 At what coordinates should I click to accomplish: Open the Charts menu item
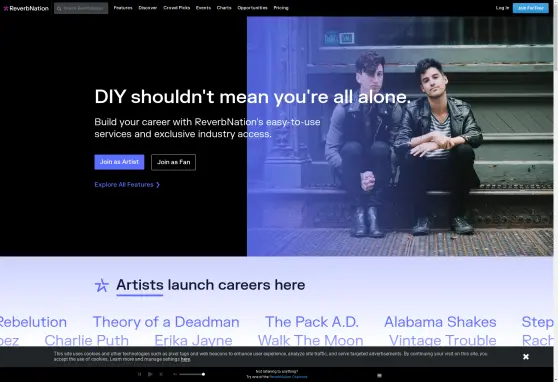tap(224, 8)
